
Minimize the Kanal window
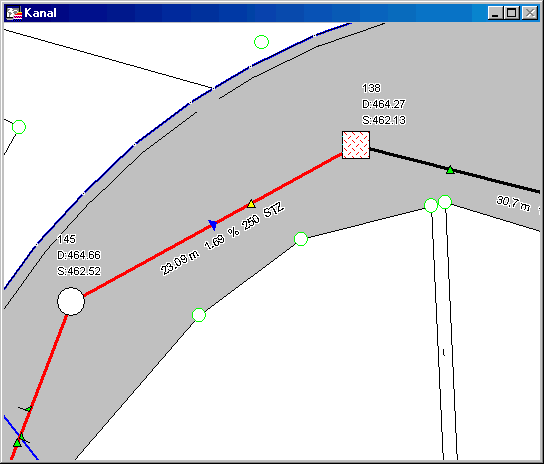pyautogui.click(x=495, y=13)
